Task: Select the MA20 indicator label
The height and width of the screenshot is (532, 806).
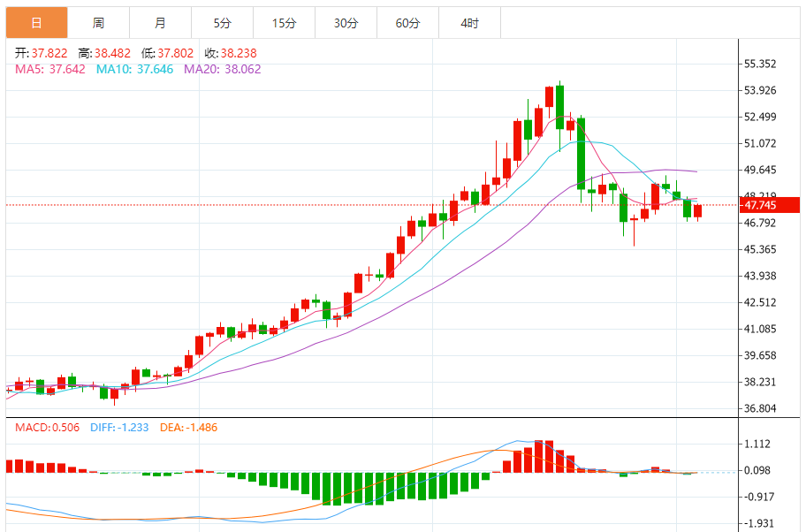Action: 223,69
